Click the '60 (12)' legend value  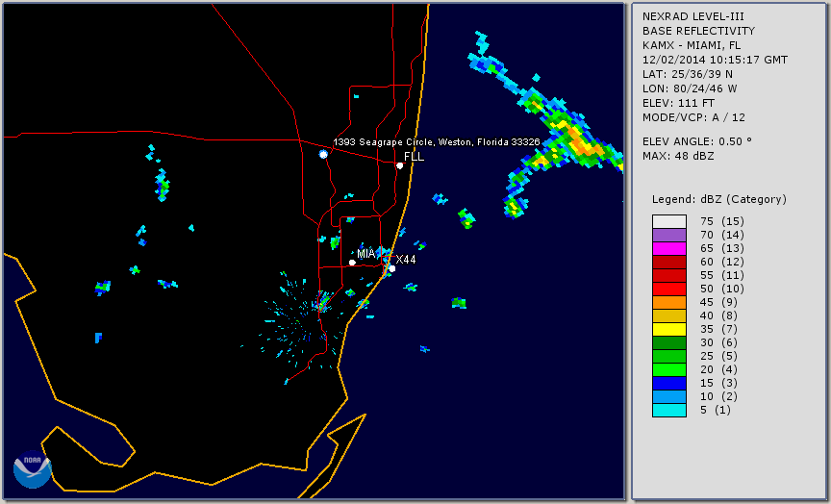721,262
